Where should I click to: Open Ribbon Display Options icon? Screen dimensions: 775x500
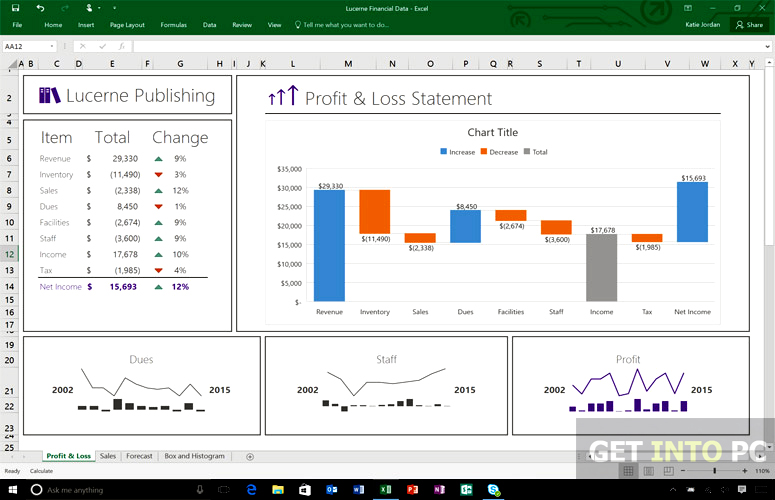[x=688, y=8]
